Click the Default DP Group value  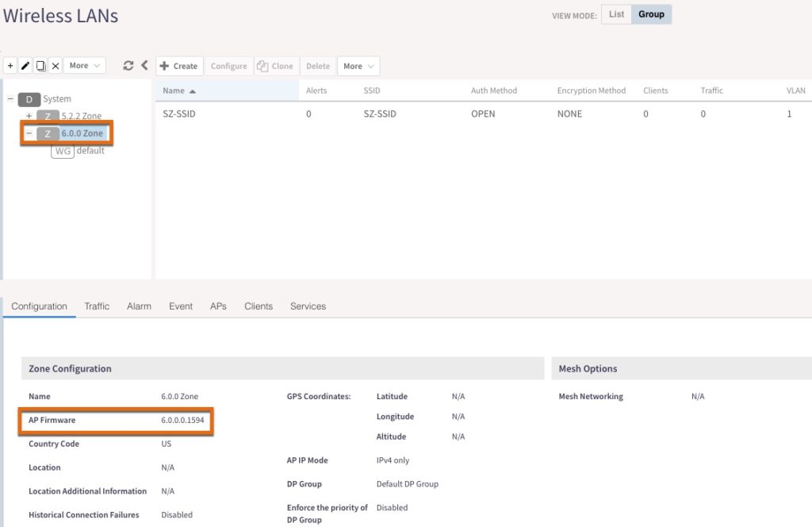point(408,484)
